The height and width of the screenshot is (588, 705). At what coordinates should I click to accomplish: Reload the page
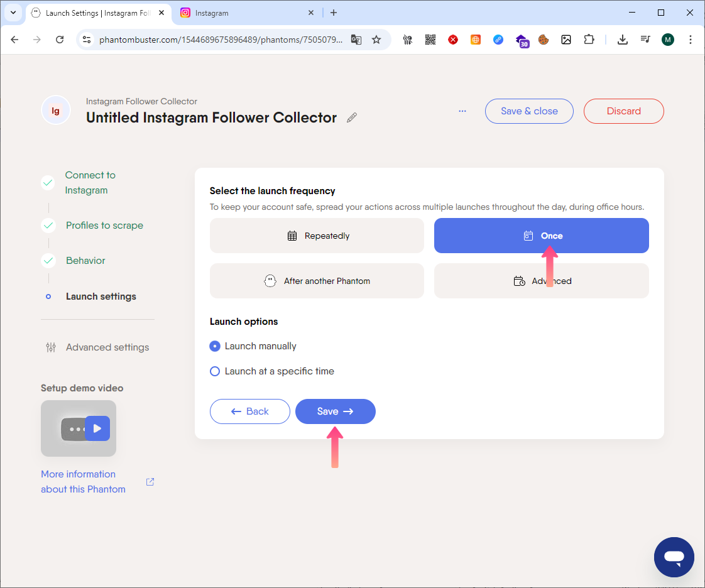pos(60,40)
